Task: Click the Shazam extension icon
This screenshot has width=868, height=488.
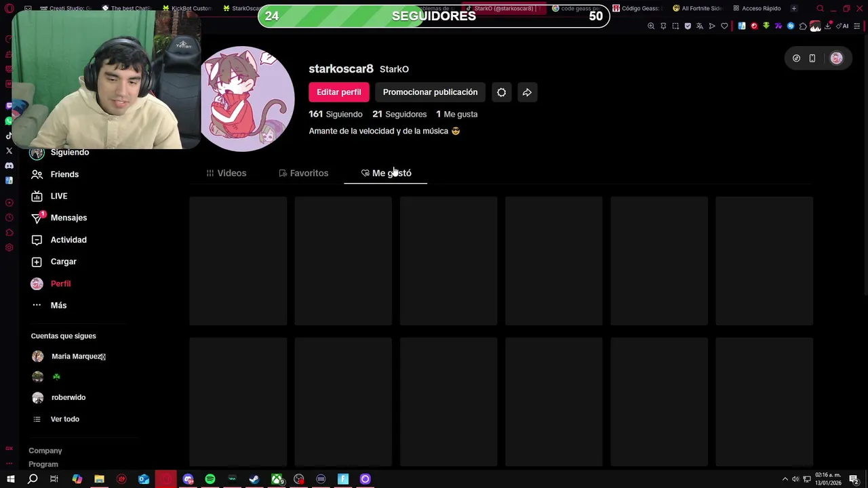Action: point(791,26)
